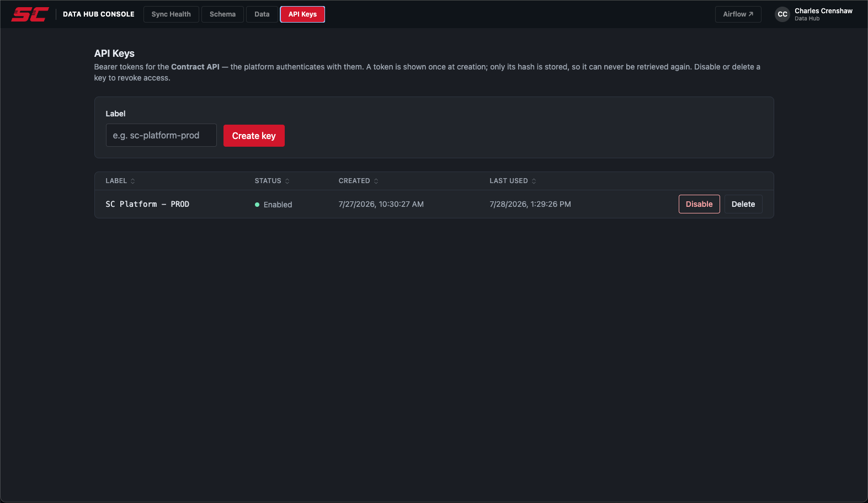Delete the SC Platform – PROD key
The width and height of the screenshot is (868, 503).
point(743,204)
